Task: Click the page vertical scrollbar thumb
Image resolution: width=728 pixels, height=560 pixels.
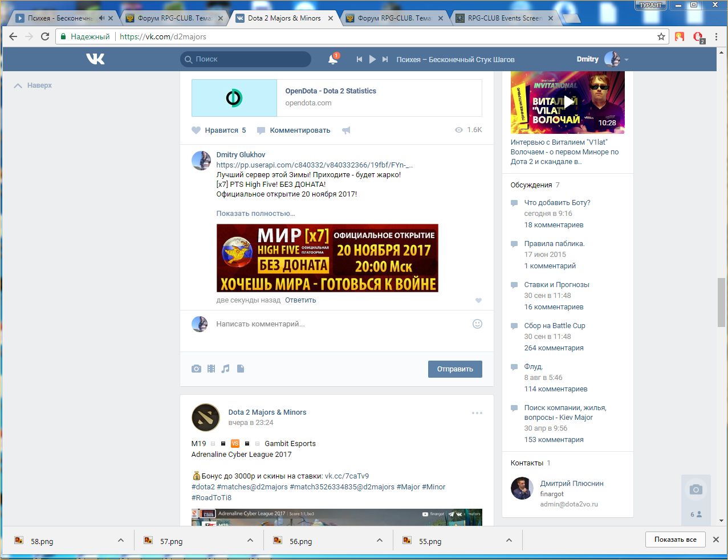Action: coord(721,302)
